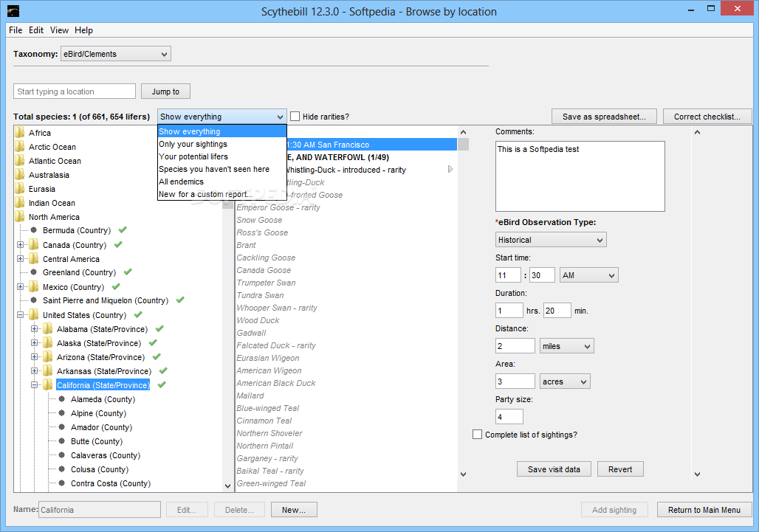759x532 pixels.
Task: Expand the Alaska state node
Action: coord(35,343)
